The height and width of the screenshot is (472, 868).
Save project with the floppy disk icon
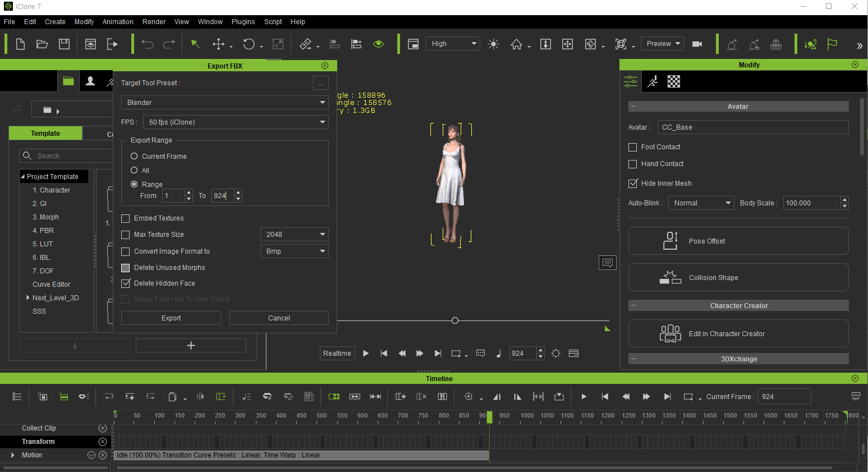click(x=64, y=44)
